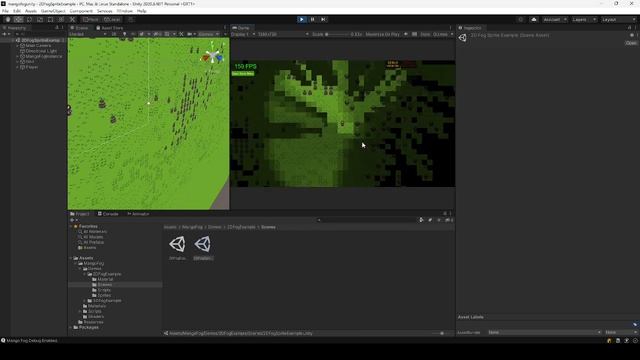Switch to the Animator tab
This screenshot has width=640, height=360.
pos(138,214)
